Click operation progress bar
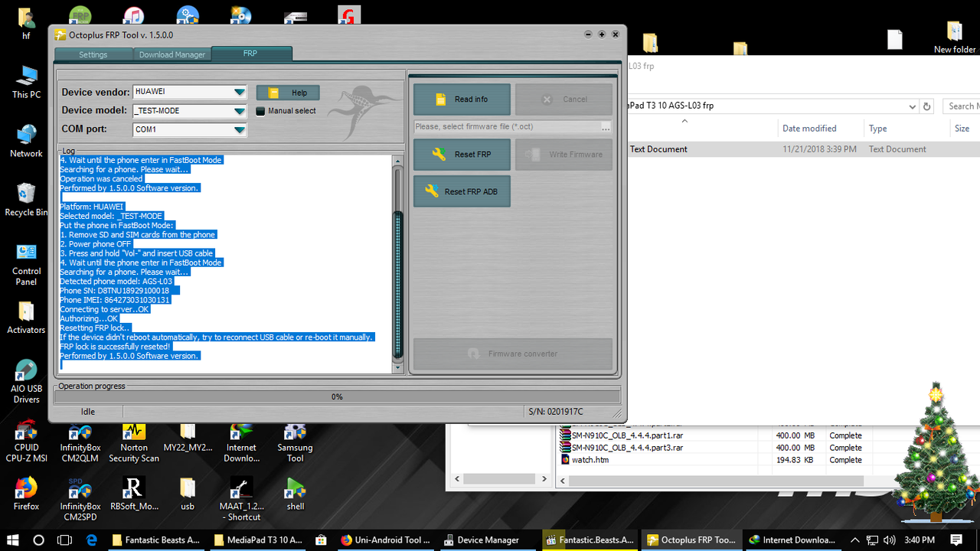The height and width of the screenshot is (551, 980). (x=337, y=396)
